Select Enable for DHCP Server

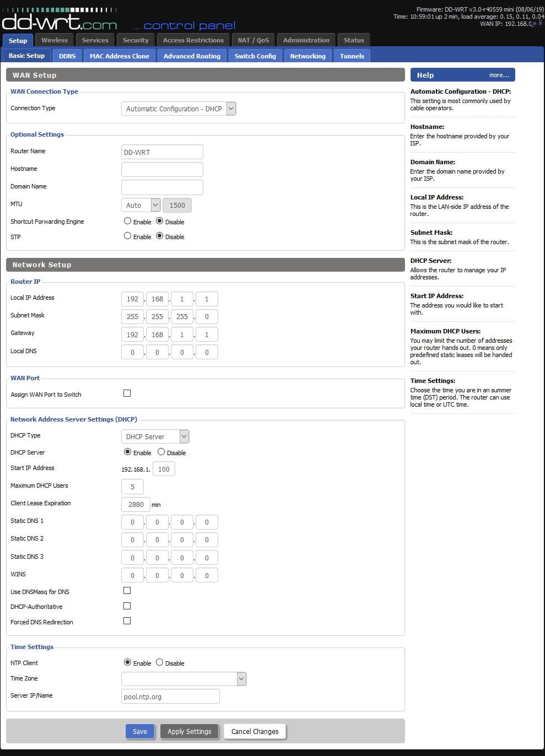(x=127, y=452)
